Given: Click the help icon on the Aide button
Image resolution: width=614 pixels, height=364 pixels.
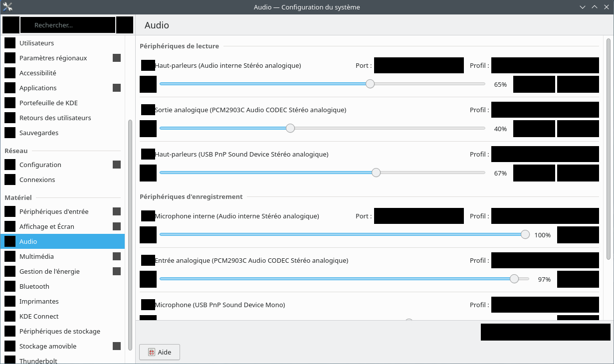Looking at the screenshot, I should 152,353.
